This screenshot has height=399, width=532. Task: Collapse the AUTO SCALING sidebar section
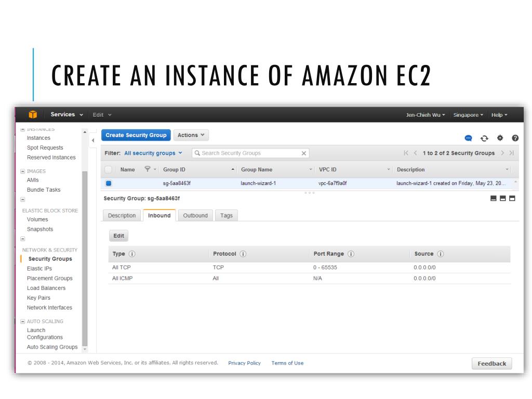tap(23, 321)
